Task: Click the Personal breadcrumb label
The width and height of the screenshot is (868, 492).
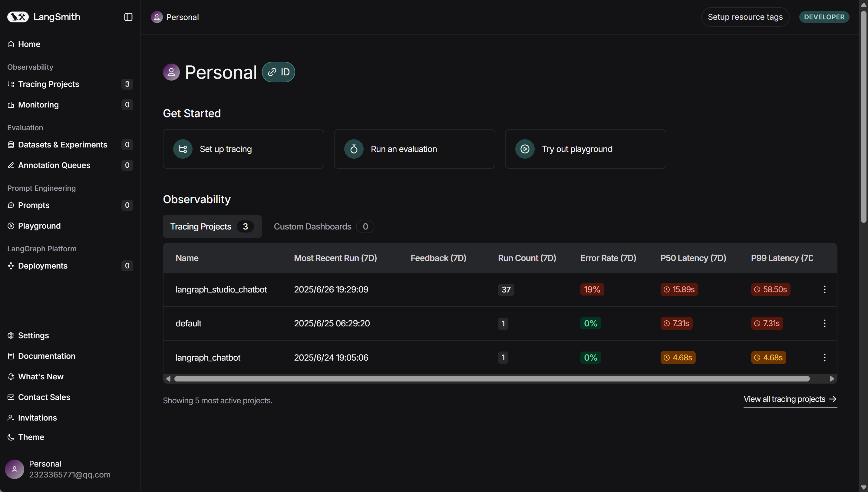Action: (183, 17)
